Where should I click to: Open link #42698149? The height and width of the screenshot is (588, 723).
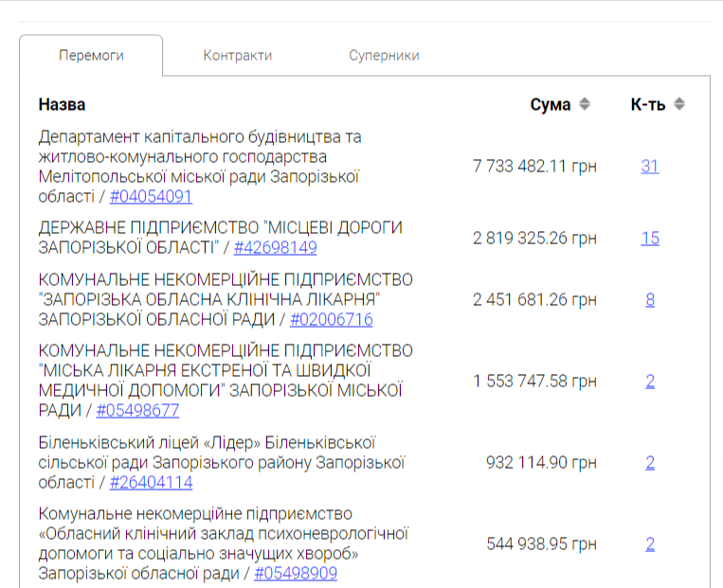276,247
